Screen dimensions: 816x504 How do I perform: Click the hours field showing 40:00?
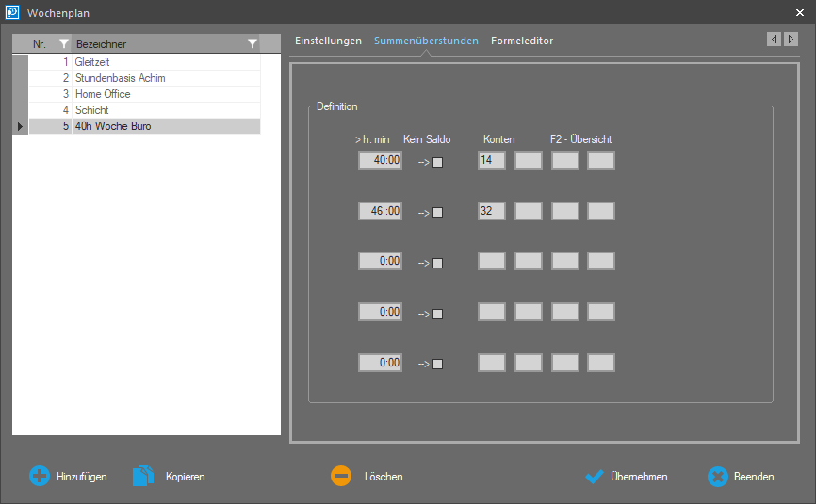coord(381,160)
